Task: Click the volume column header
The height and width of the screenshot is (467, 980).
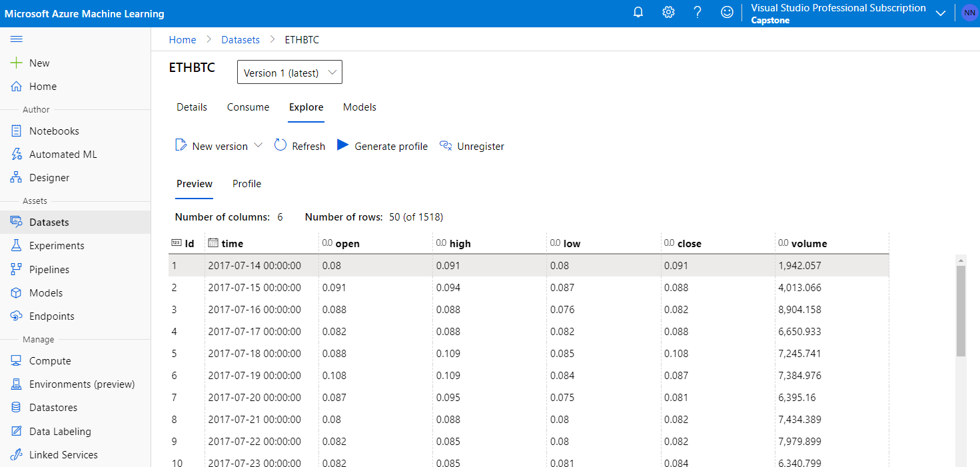Action: coord(831,244)
